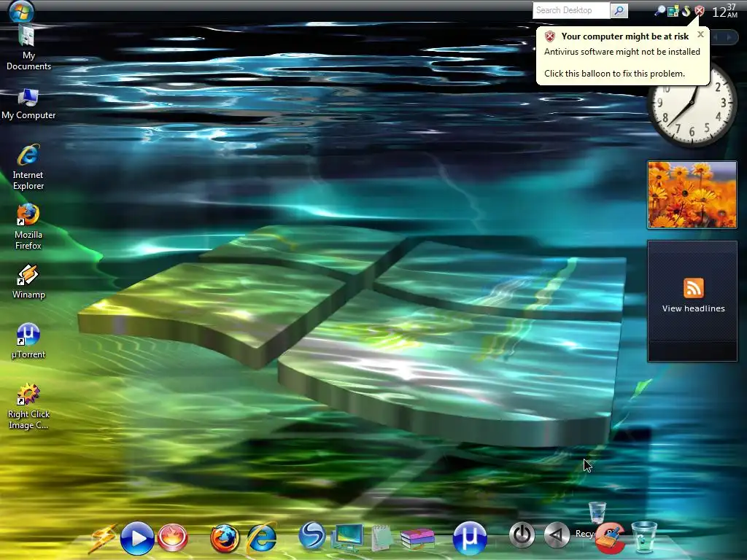Click the green S tray icon
The width and height of the screenshot is (747, 560).
click(x=686, y=10)
